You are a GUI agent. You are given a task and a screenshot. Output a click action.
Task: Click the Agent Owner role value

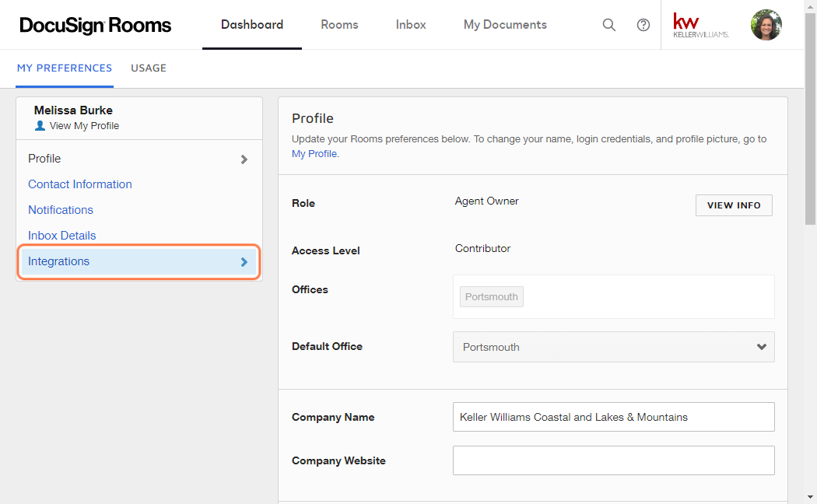[486, 201]
